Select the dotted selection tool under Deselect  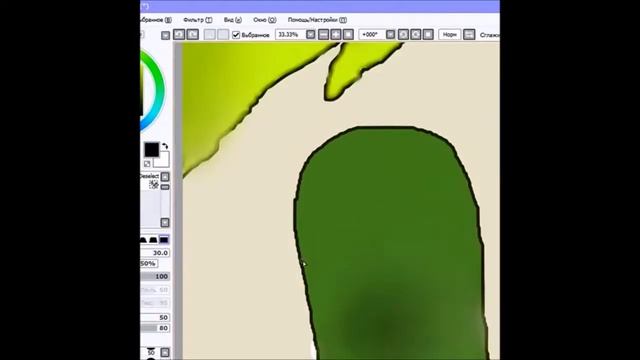coord(153,185)
